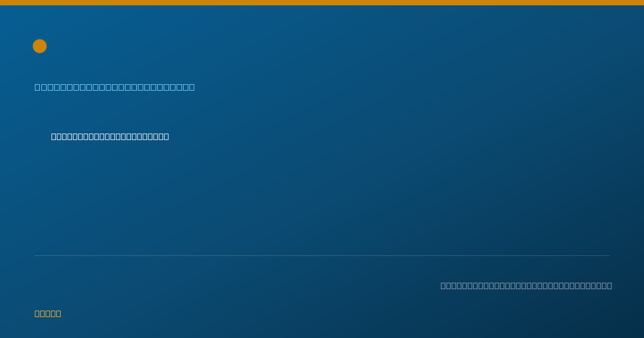Viewport: 644px width, 338px height.
Task: Click the left end of the orange top bar
Action: (x=2, y=3)
